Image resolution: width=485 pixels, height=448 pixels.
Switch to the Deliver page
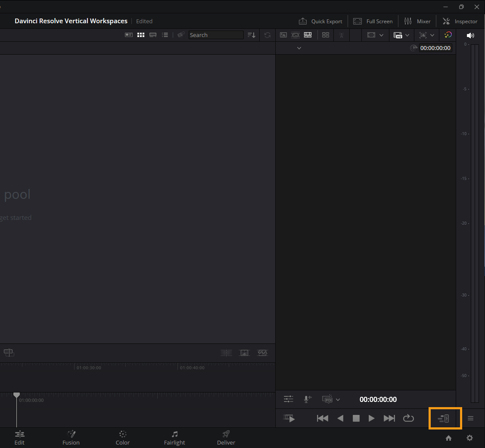pos(226,438)
